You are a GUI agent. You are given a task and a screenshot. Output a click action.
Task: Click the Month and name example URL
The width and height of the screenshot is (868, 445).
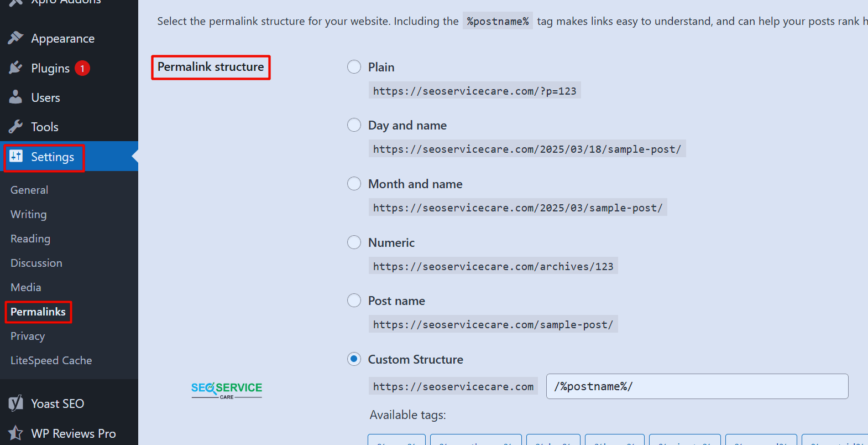coord(518,208)
